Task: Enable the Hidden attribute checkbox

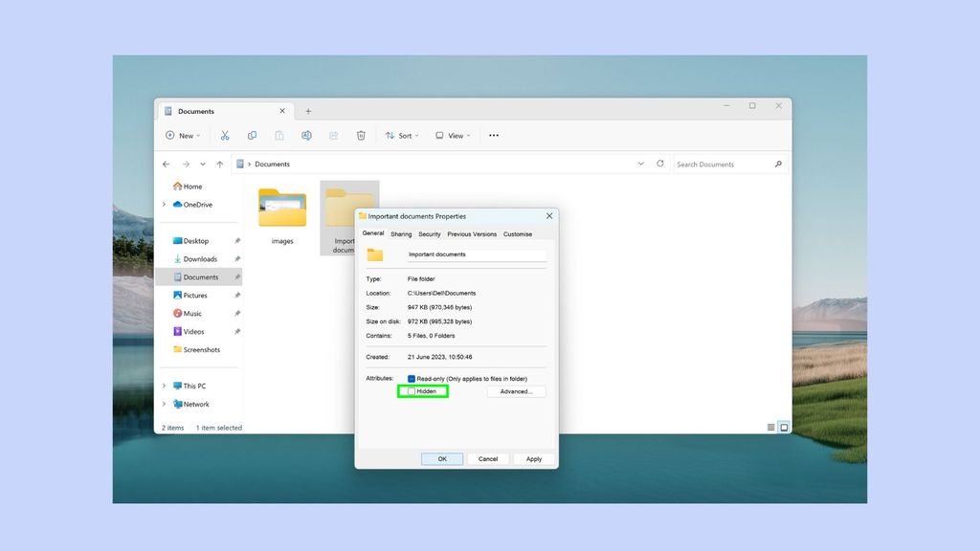Action: [412, 391]
